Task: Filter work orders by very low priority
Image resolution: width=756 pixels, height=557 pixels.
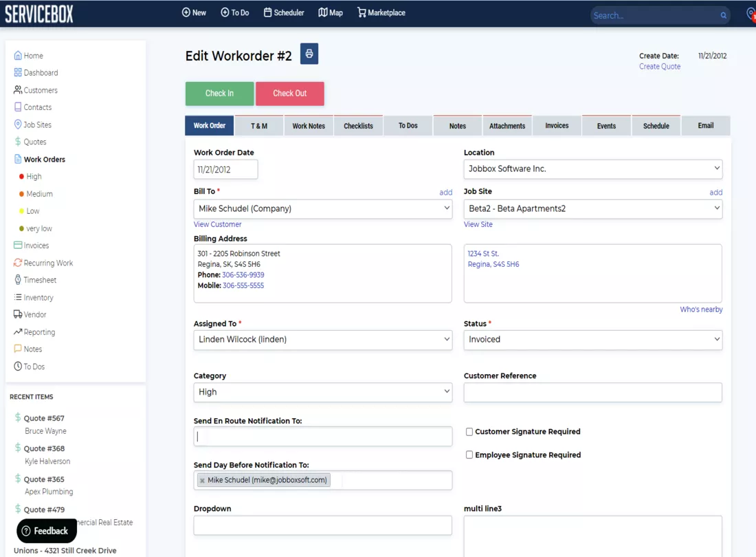Action: pos(39,228)
